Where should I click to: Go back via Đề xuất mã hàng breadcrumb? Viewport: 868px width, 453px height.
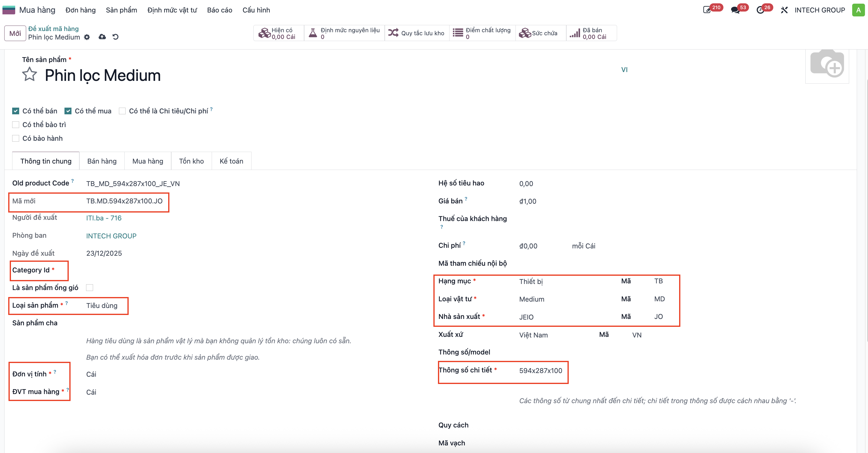pos(53,29)
